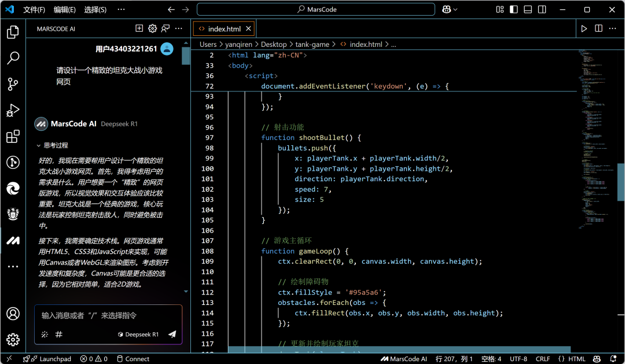Collapse the 思考过程 thinking section
625x364 pixels.
[52, 145]
